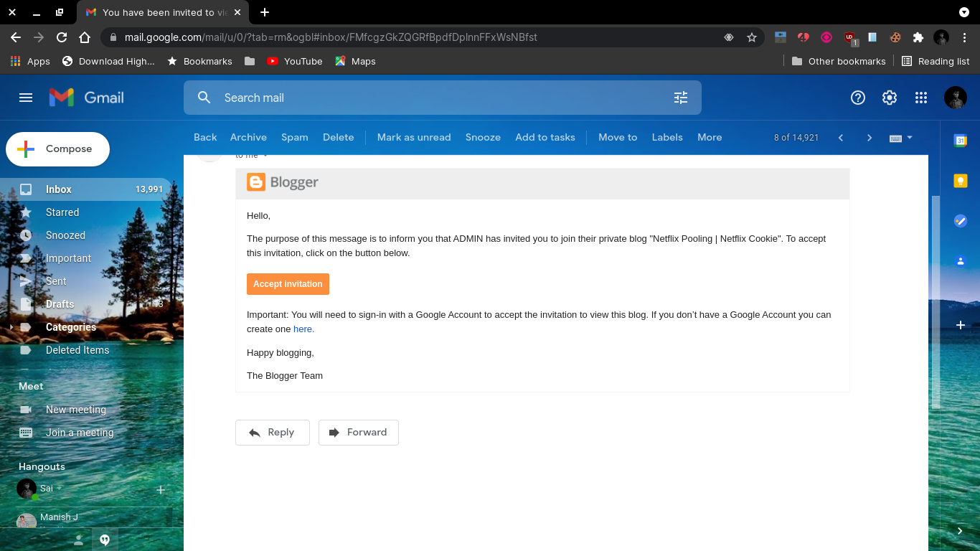980x551 pixels.
Task: Open Chrome profile avatar
Action: point(941,37)
